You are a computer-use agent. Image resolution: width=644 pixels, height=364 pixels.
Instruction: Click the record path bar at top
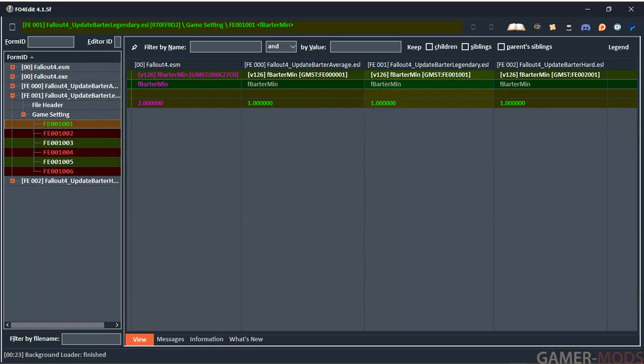click(241, 26)
